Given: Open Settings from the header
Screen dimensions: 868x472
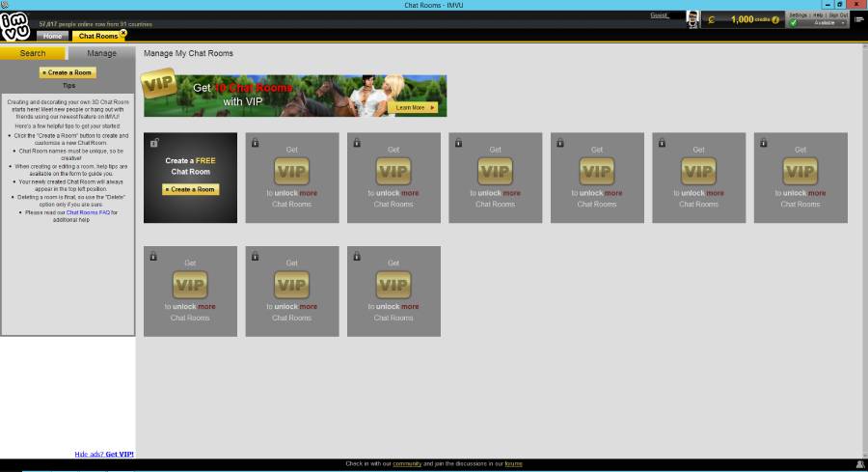Looking at the screenshot, I should (798, 14).
